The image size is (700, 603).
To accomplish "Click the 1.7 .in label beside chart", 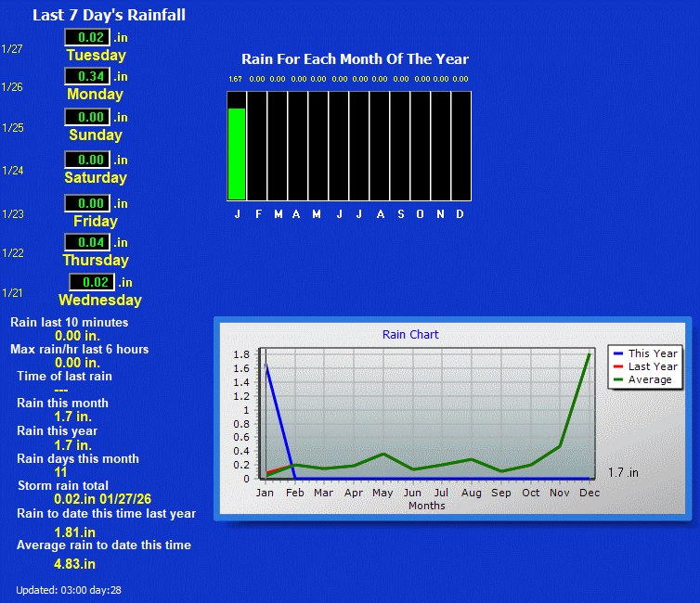I will 623,472.
